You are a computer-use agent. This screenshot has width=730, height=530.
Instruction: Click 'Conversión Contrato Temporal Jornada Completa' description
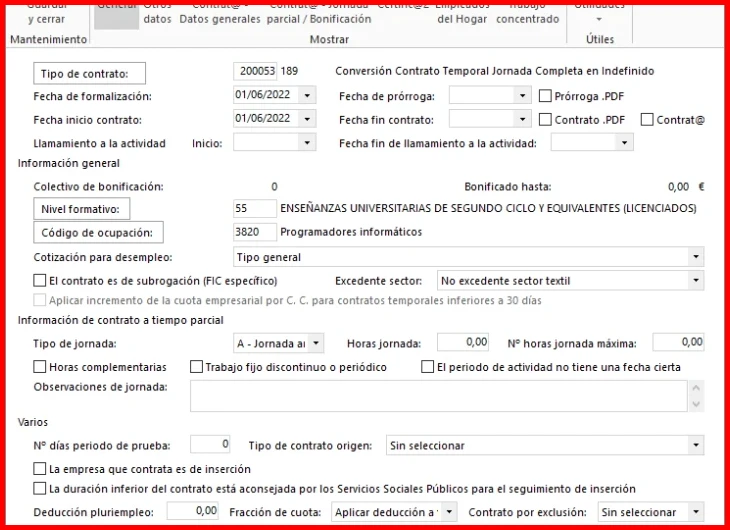point(494,71)
